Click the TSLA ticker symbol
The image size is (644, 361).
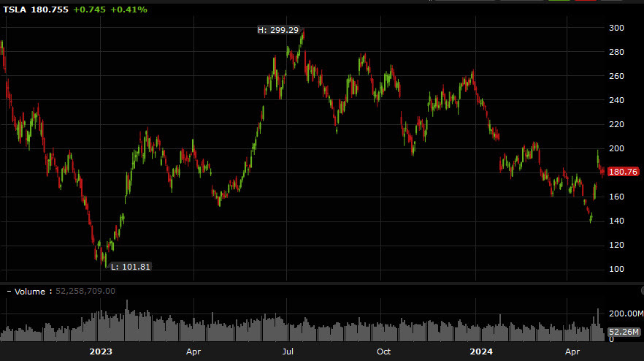[15, 9]
